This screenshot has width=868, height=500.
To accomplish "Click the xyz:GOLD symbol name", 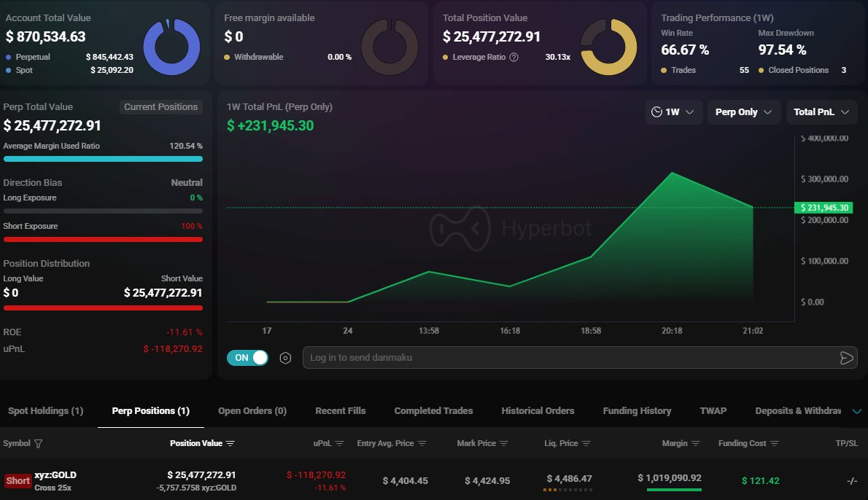I will [x=55, y=475].
